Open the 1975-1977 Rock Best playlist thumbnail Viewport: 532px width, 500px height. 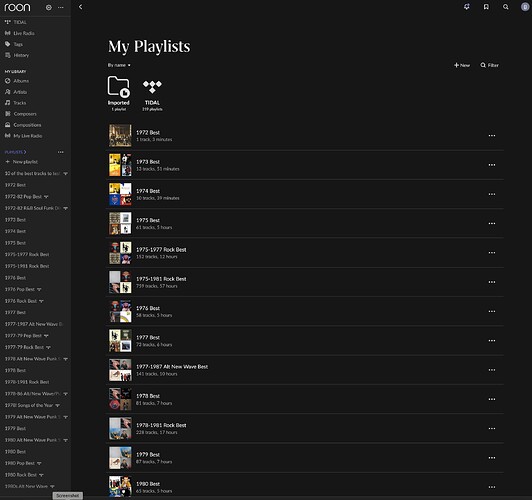(120, 253)
